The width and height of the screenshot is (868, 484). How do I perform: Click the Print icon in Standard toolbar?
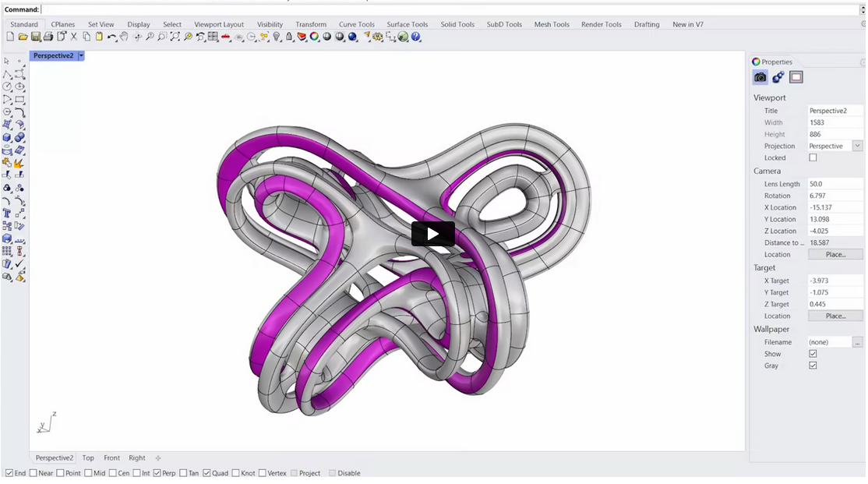click(48, 37)
